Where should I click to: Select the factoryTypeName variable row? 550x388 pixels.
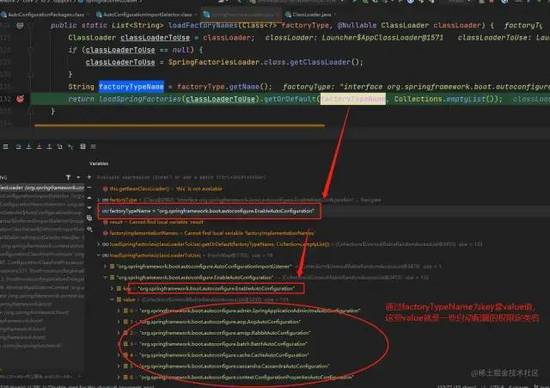point(209,211)
